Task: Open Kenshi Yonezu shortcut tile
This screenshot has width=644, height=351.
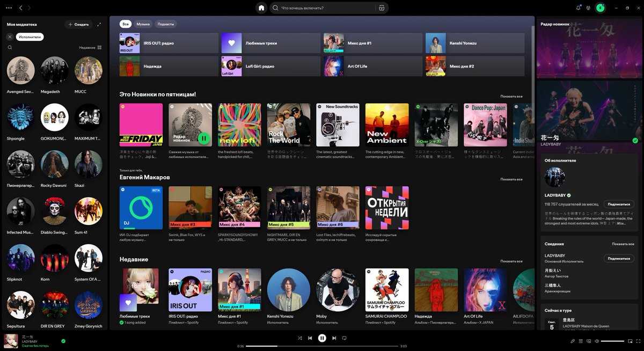Action: [x=475, y=43]
